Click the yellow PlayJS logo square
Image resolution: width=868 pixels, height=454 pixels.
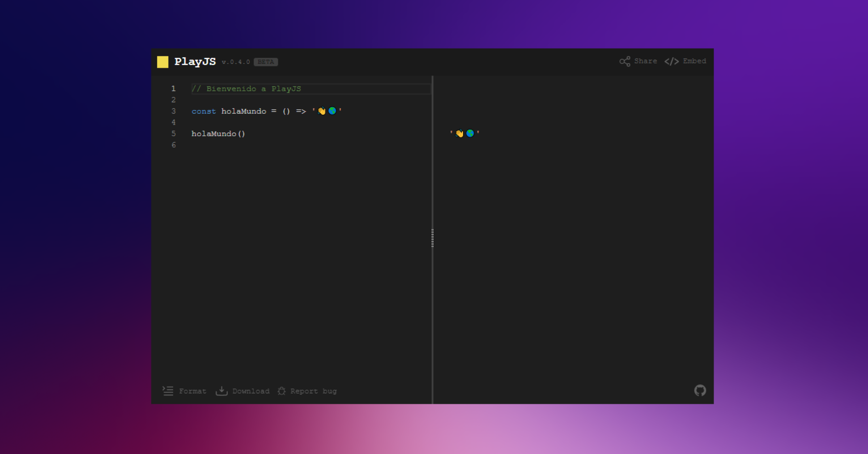(x=163, y=61)
